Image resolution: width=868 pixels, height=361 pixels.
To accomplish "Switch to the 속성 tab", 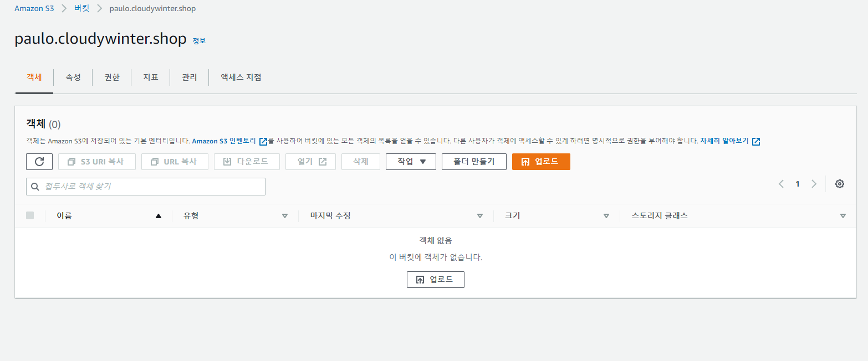I will pos(73,78).
